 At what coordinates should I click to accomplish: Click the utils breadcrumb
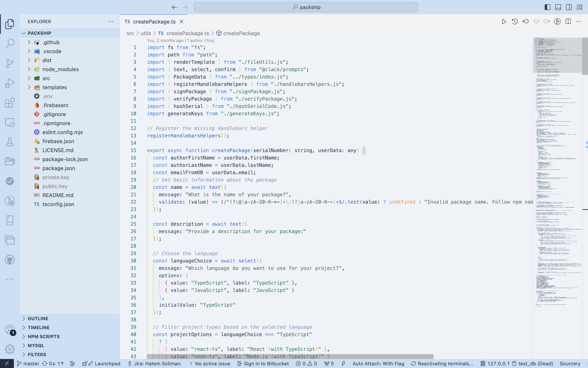pos(146,33)
